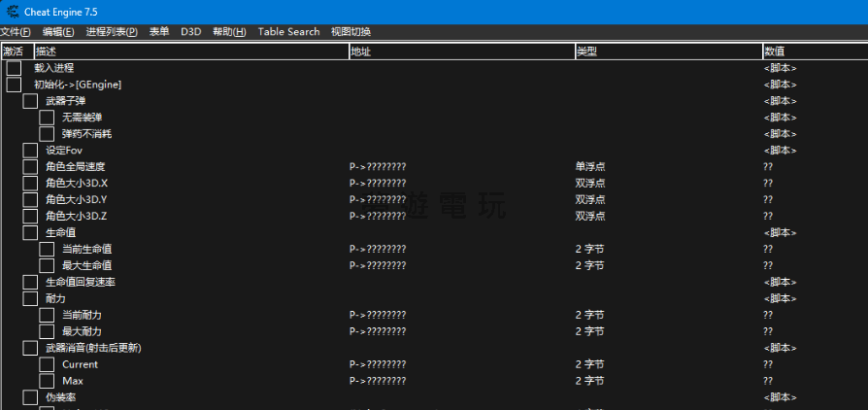Click the 单浮点 type cell
The height and width of the screenshot is (410, 868).
point(590,167)
